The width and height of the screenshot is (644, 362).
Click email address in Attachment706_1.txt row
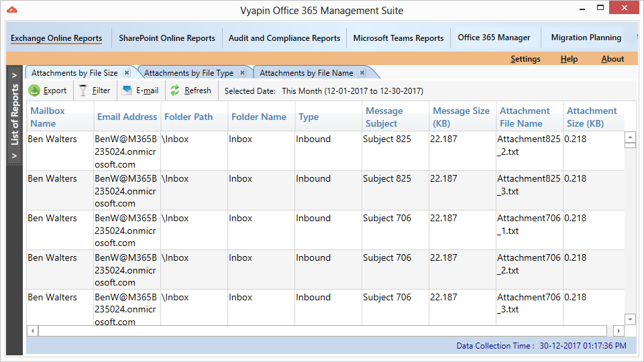pyautogui.click(x=125, y=230)
